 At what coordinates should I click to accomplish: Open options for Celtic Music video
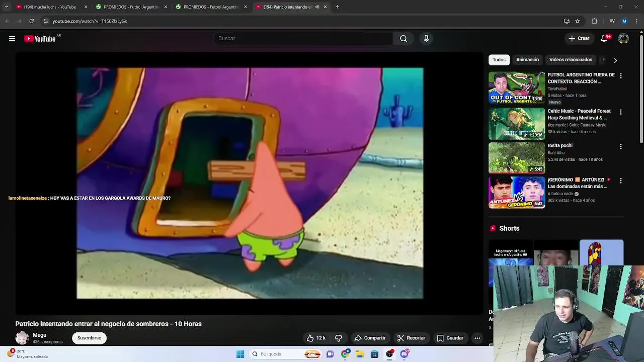[x=620, y=112]
